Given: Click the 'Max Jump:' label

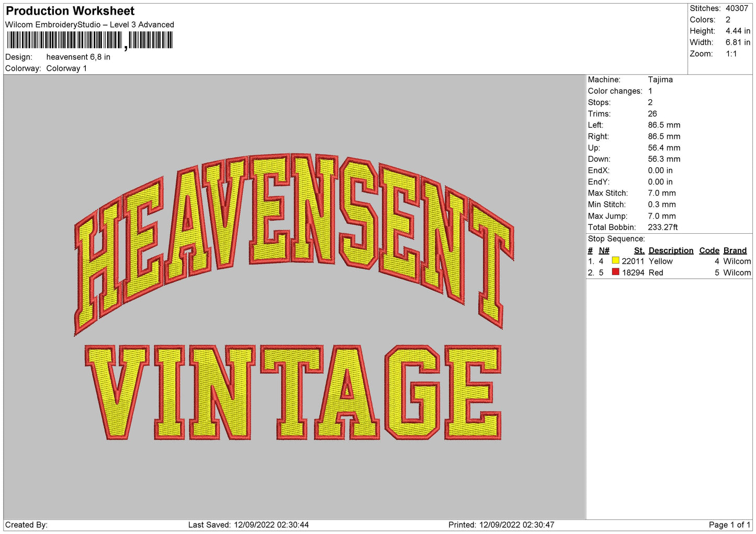Looking at the screenshot, I should (607, 216).
